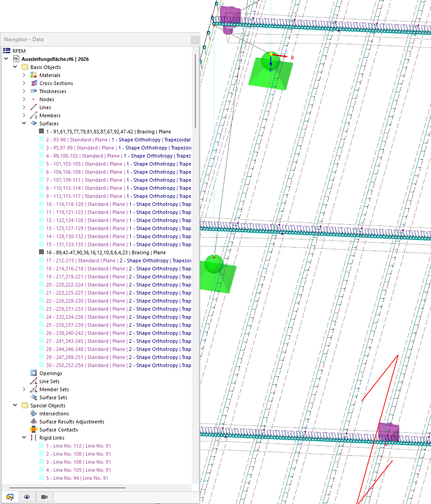Click the Surface Results Adjustments icon

click(x=34, y=421)
